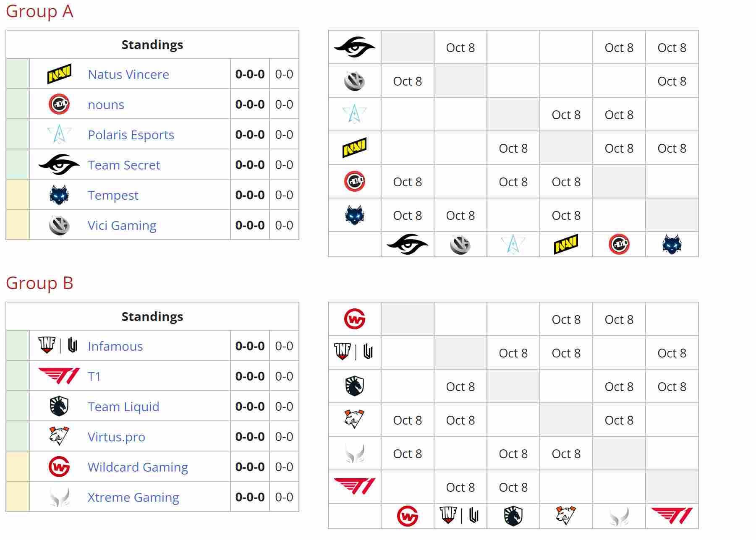756x540 pixels.
Task: Click Natus Vincere logo in Group A standings
Action: pyautogui.click(x=59, y=74)
